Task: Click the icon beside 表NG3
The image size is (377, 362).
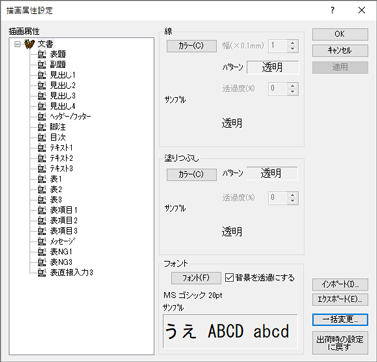Action: tap(42, 262)
